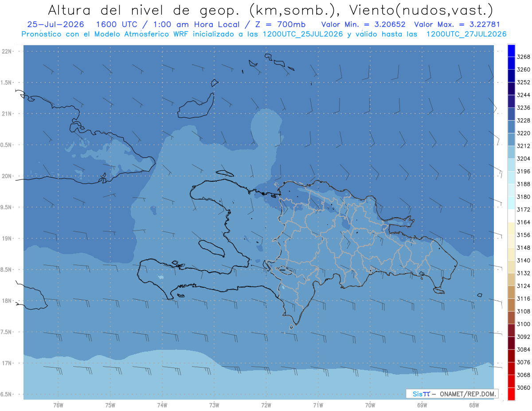Click the '1200UTC_27JUL2026' valid-until text

pyautogui.click(x=466, y=34)
